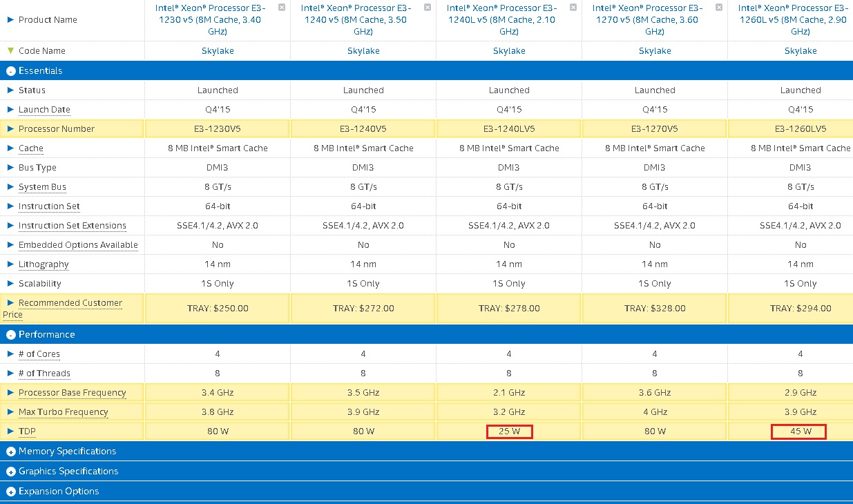Select the E3-1240LV5 processor number cell
Viewport: 853px width, 504px height.
click(x=509, y=129)
